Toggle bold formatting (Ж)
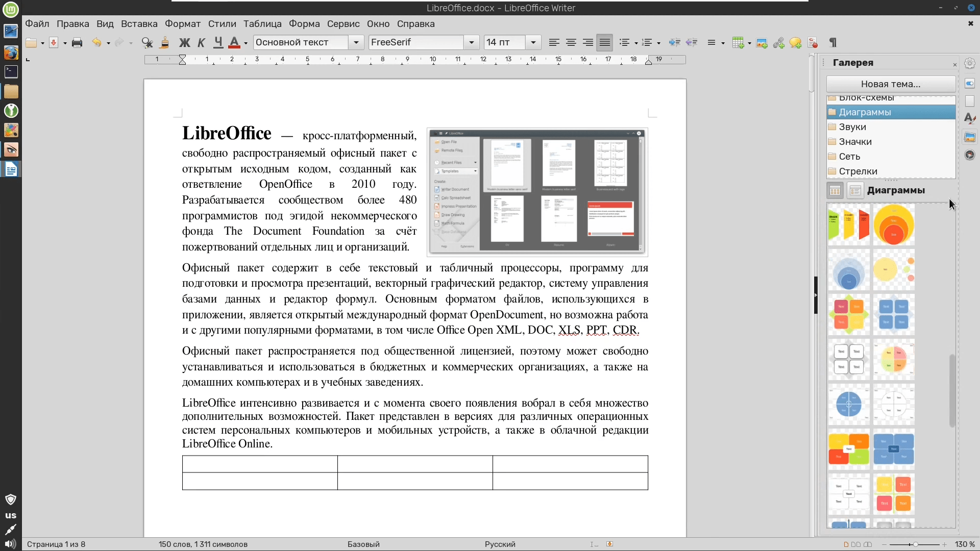The height and width of the screenshot is (551, 980). tap(184, 43)
